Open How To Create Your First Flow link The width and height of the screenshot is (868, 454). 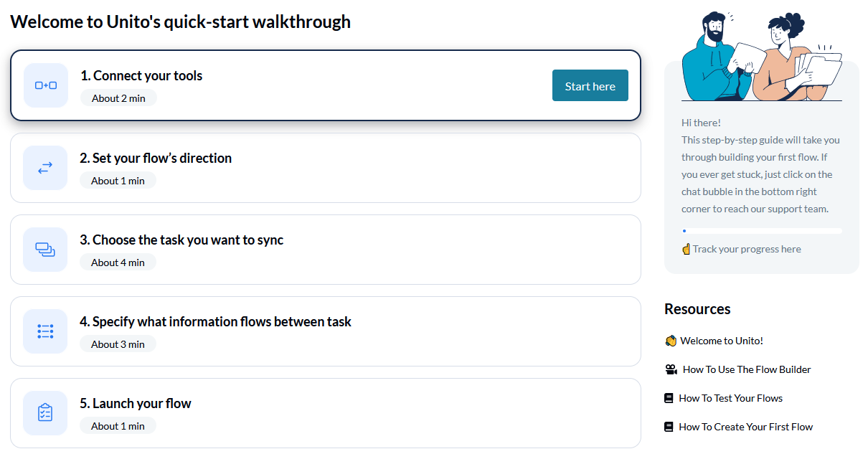[x=745, y=427]
